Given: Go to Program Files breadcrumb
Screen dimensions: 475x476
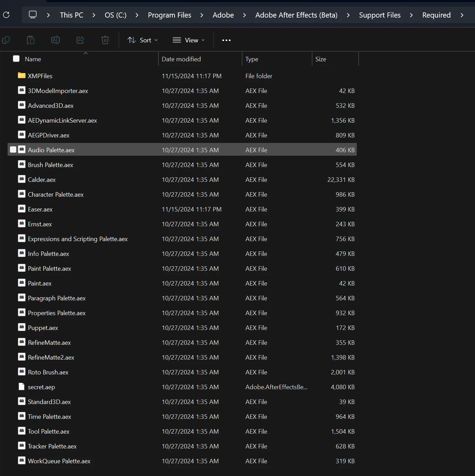Looking at the screenshot, I should (170, 15).
